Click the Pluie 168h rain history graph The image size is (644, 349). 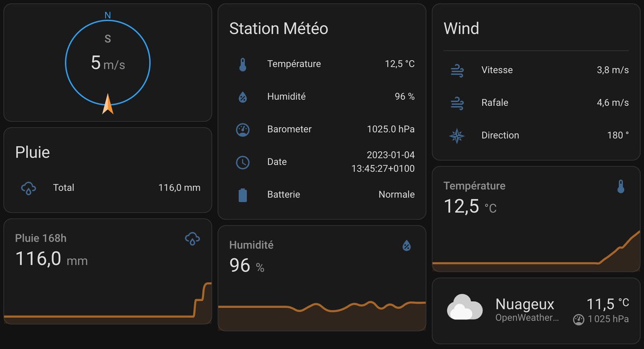pos(108,303)
